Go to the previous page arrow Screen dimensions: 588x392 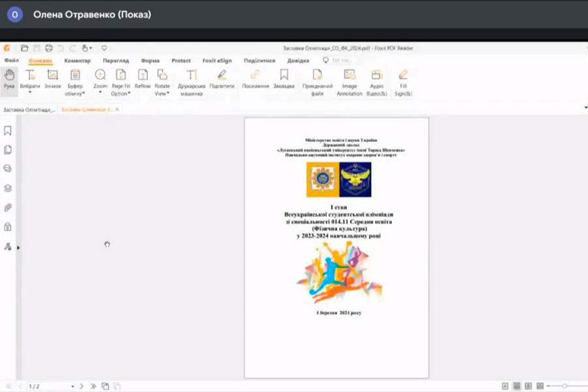click(x=20, y=386)
